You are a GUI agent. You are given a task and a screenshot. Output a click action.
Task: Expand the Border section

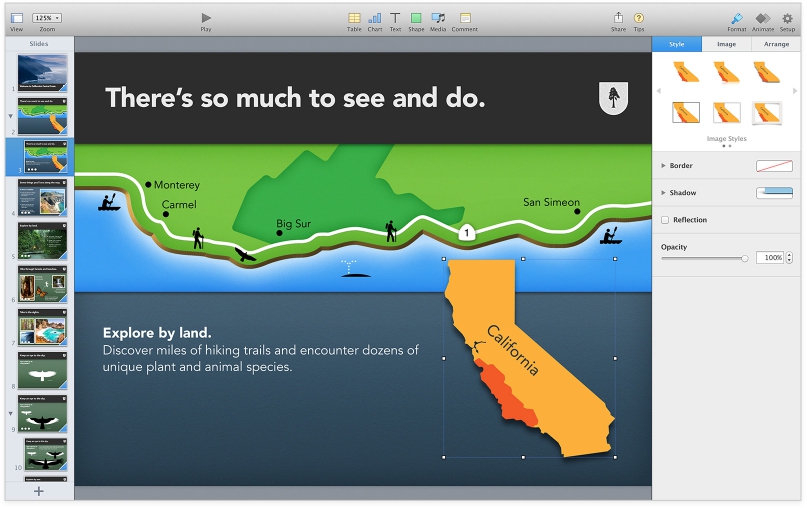(663, 166)
